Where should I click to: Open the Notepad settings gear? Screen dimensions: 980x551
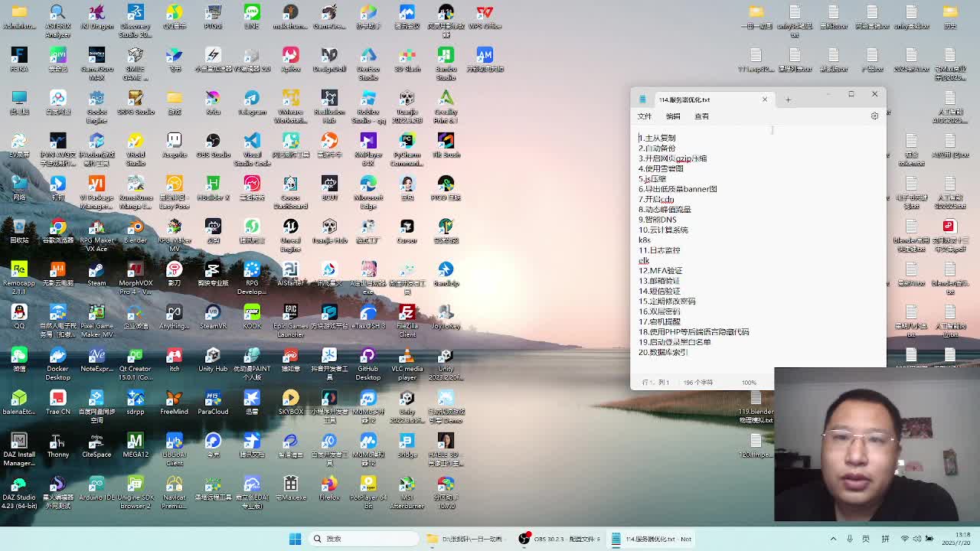point(874,116)
